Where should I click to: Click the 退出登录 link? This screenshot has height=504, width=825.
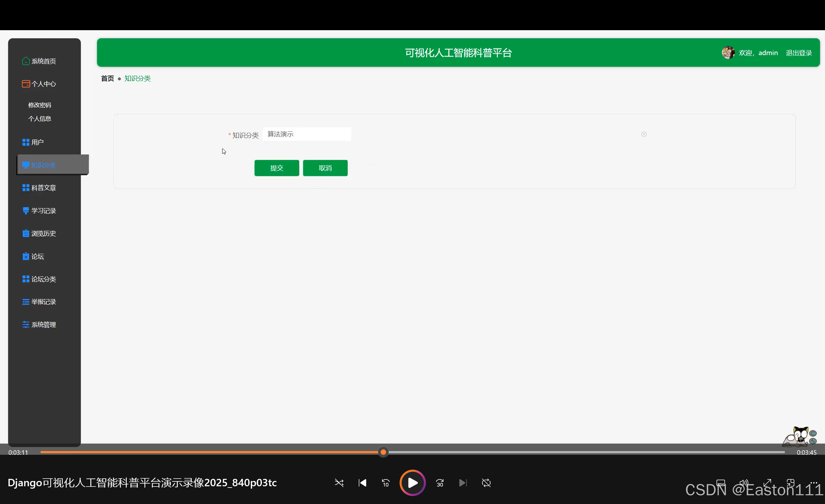(799, 53)
